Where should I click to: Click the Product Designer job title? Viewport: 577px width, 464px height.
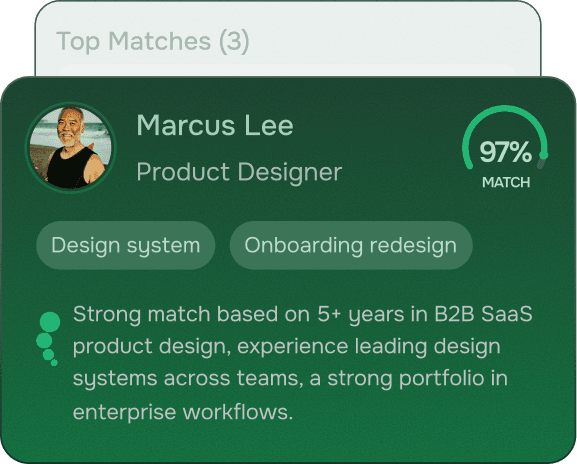[239, 172]
